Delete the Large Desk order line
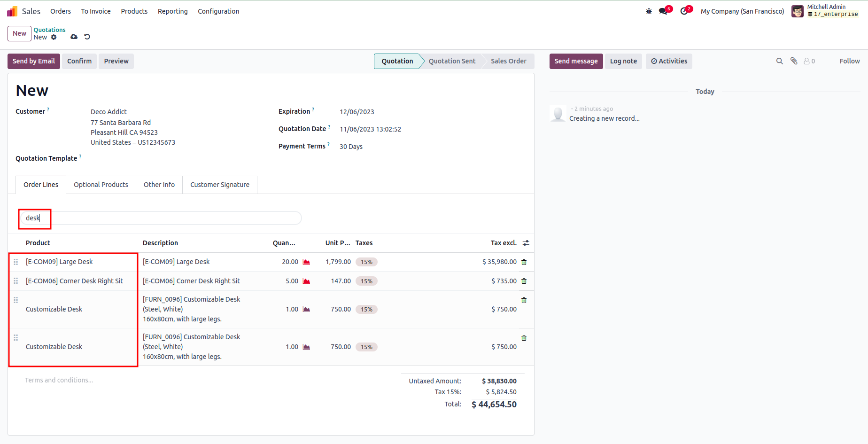The width and height of the screenshot is (868, 444). click(524, 262)
